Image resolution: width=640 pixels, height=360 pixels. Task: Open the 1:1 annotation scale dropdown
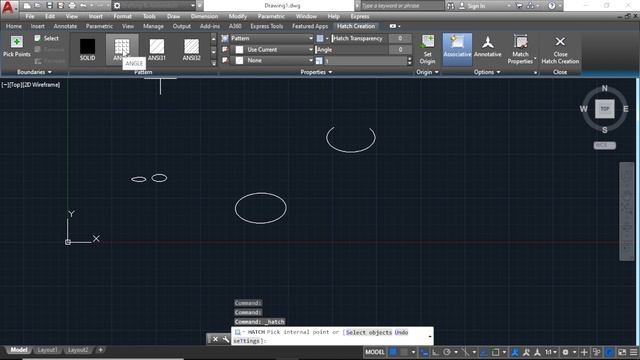551,352
